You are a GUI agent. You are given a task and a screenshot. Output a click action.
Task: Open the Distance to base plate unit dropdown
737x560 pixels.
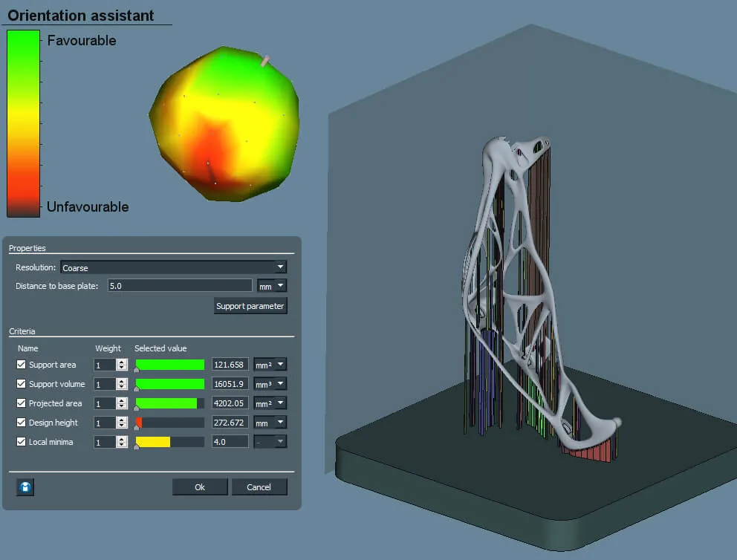click(271, 286)
